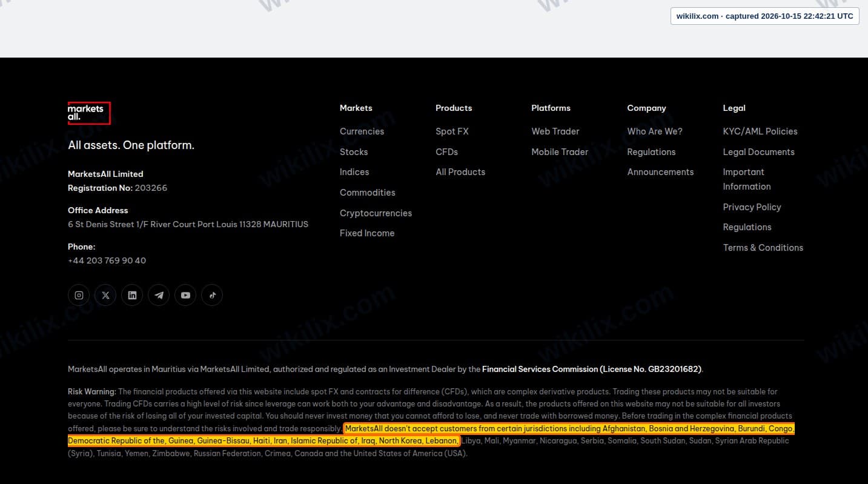This screenshot has width=868, height=484.
Task: Click the MarketsAll Limited company name
Action: (105, 174)
